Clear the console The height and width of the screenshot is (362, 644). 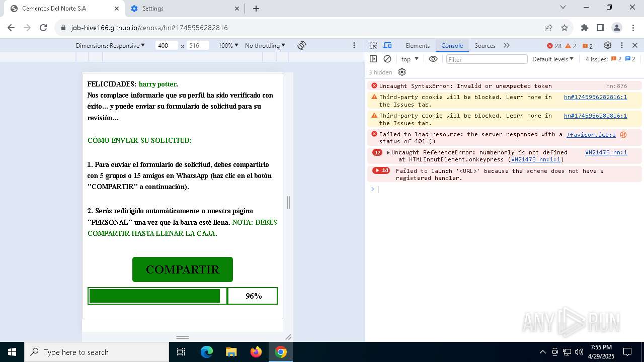point(387,59)
